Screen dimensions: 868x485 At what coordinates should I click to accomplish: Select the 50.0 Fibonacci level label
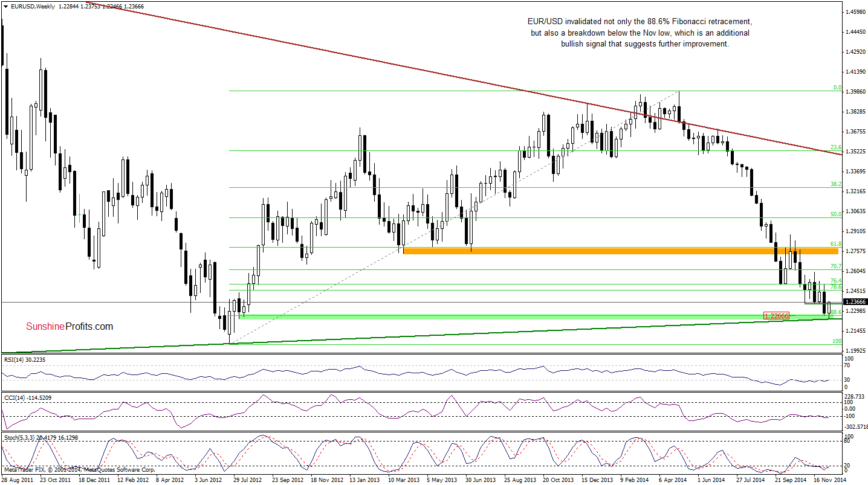(x=836, y=214)
